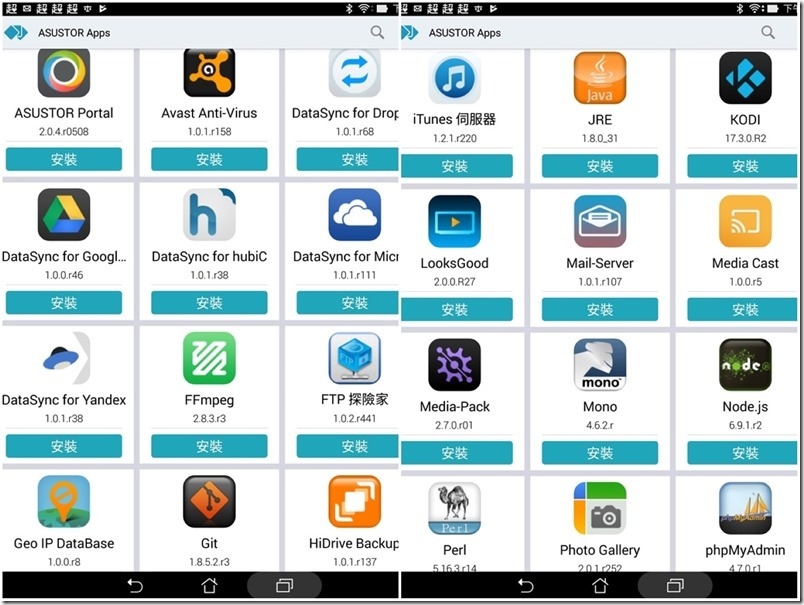This screenshot has width=804, height=605.
Task: Click the search magnifier in the right screen
Action: [x=768, y=32]
